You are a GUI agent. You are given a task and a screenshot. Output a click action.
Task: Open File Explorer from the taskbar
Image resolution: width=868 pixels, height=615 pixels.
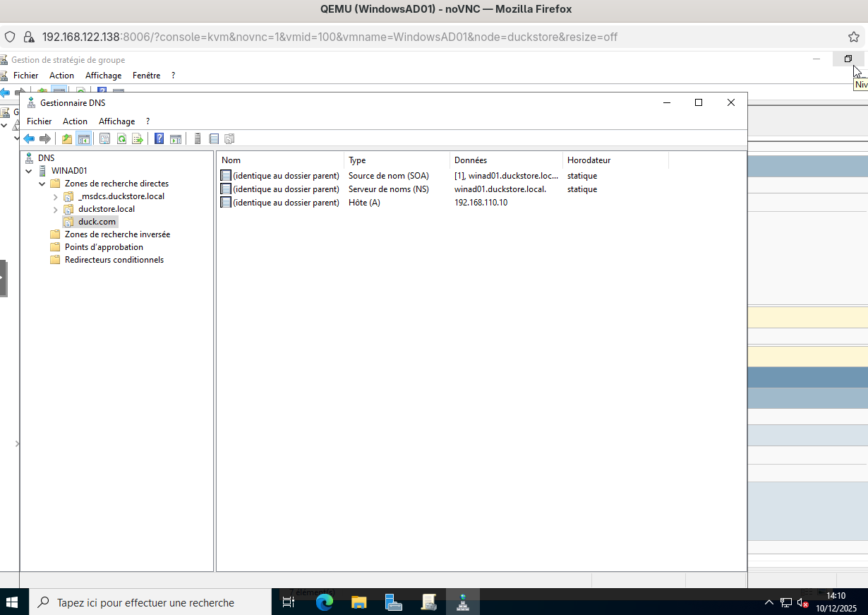point(358,602)
